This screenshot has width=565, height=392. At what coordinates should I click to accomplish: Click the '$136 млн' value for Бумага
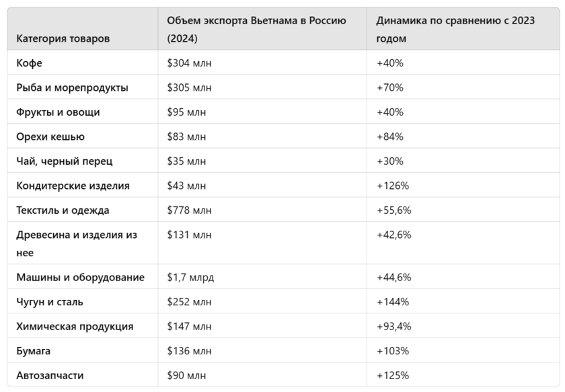(x=189, y=351)
